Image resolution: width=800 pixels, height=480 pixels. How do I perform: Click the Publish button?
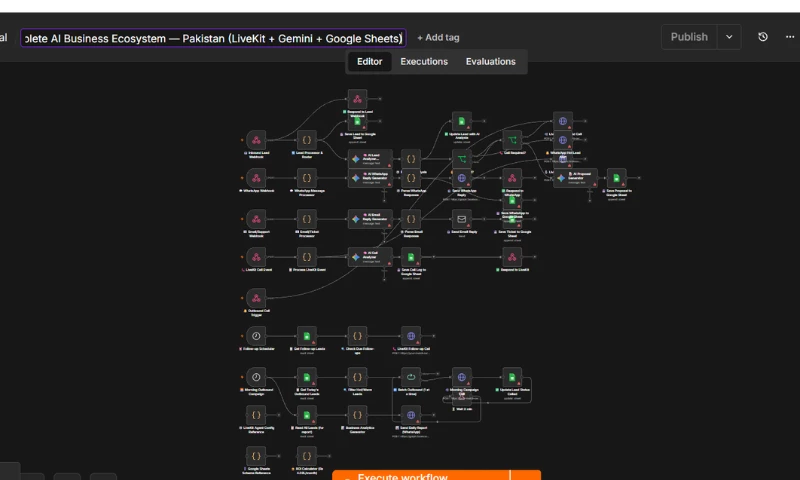(689, 37)
